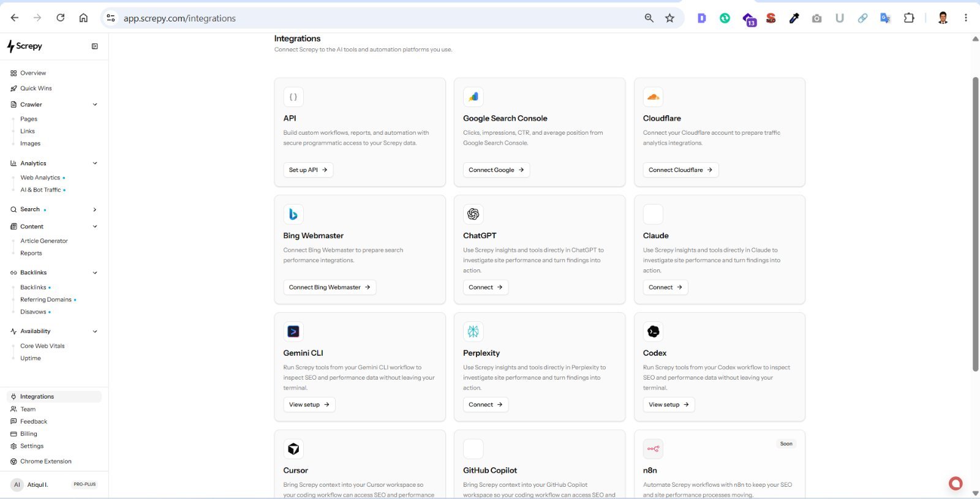980x499 pixels.
Task: Click the Connect Cloudflare button
Action: click(x=680, y=170)
